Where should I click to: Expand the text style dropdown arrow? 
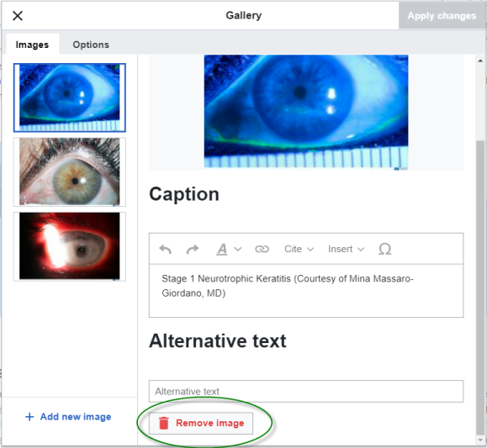pos(238,249)
